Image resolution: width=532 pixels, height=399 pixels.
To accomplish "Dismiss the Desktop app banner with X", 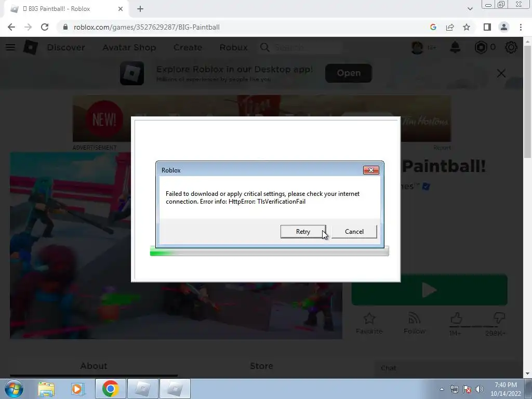I will (501, 73).
